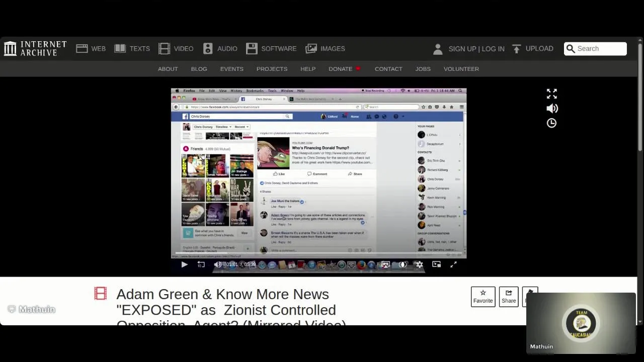Click the WEB navigation label
Image resolution: width=644 pixels, height=362 pixels.
tap(98, 49)
